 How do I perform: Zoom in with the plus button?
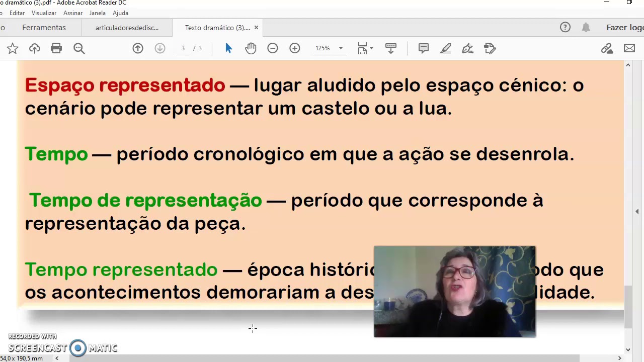click(x=295, y=48)
